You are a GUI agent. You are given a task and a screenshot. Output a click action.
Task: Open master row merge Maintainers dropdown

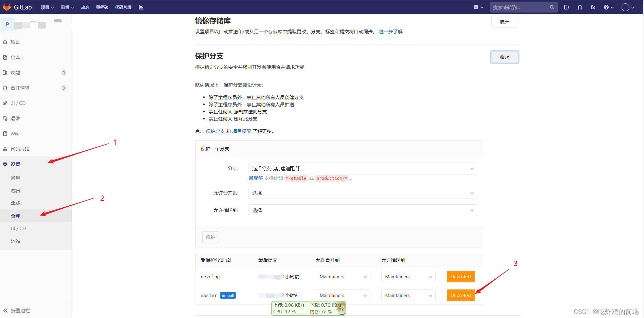[x=343, y=295]
